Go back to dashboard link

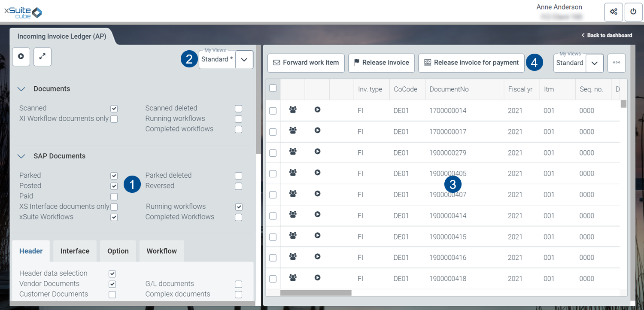tap(607, 35)
